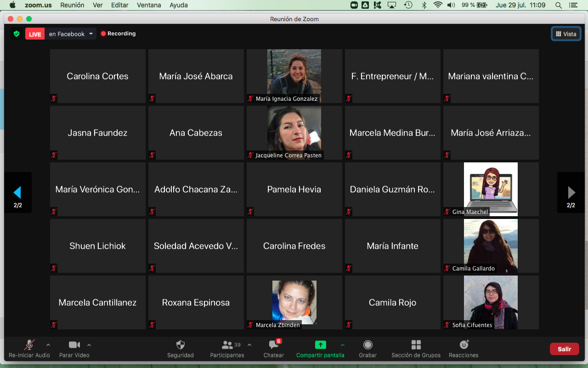Select Gina Maechel's video thumbnail
The width and height of the screenshot is (588, 368).
[491, 189]
